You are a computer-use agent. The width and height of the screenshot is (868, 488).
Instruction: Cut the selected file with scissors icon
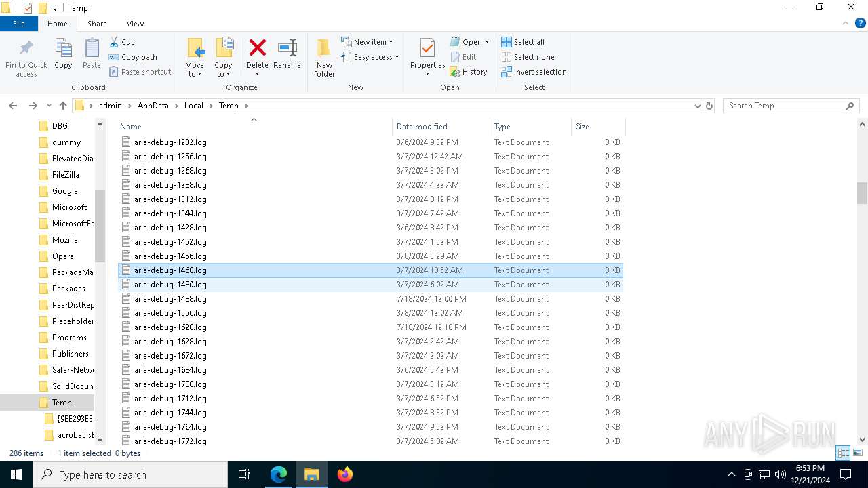coord(121,42)
